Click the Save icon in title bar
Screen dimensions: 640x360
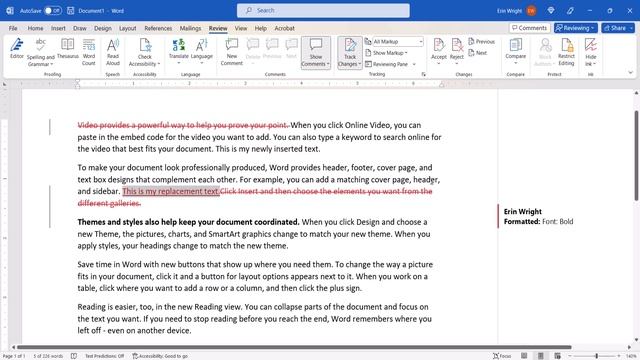tap(71, 11)
